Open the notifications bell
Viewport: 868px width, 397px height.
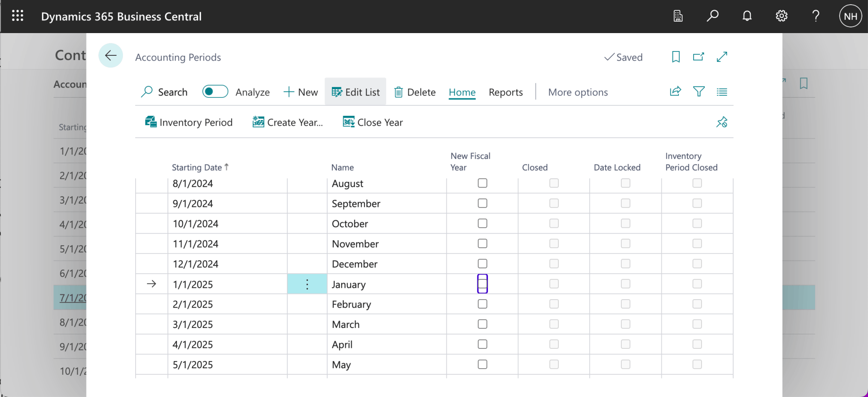(x=747, y=16)
